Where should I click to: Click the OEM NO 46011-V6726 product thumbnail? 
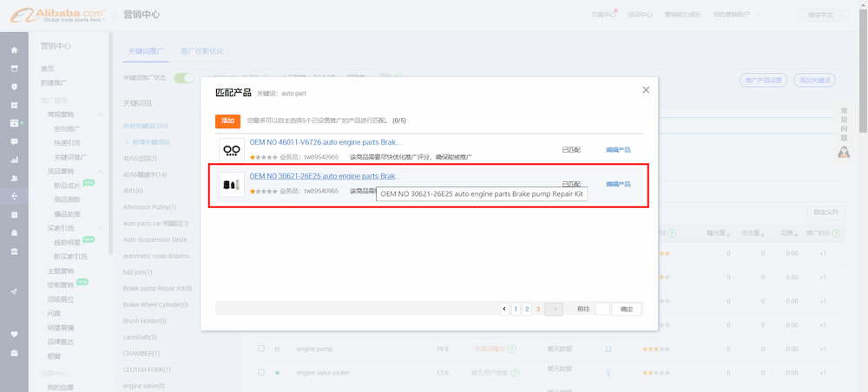point(232,149)
